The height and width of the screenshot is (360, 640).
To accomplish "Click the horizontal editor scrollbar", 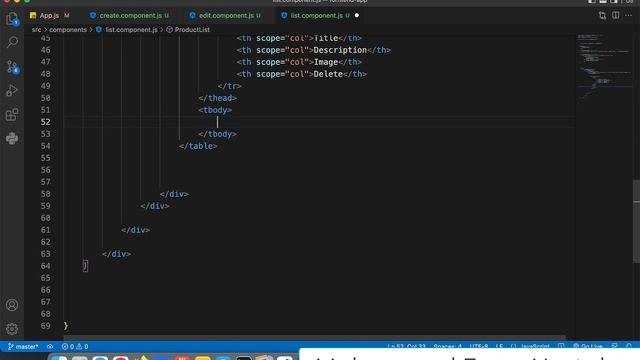I will (314, 338).
